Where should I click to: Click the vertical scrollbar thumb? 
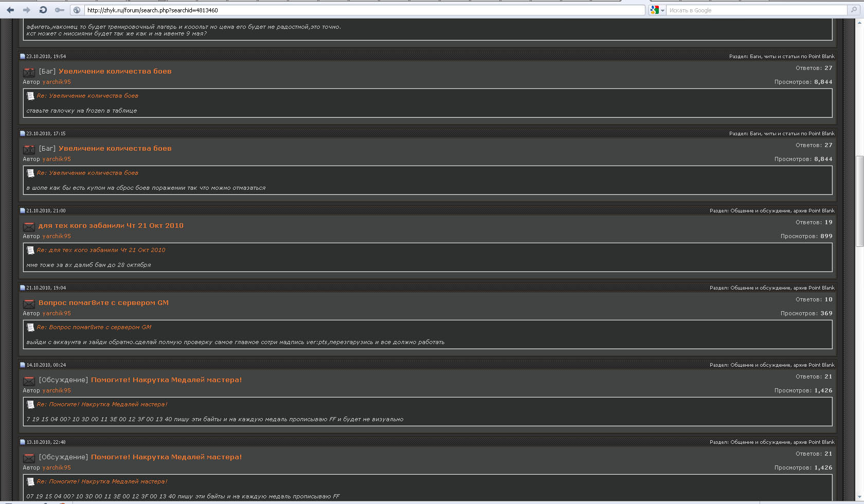point(859,201)
